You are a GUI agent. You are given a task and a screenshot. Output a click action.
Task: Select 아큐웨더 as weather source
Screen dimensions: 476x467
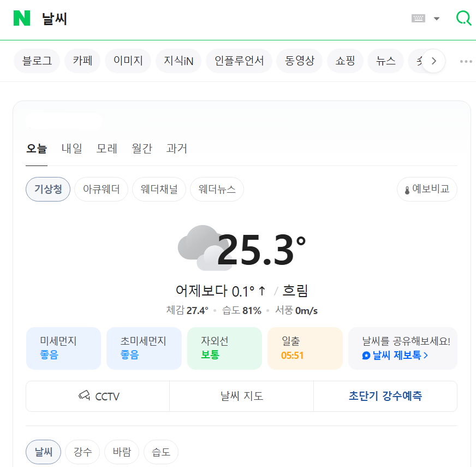coord(101,189)
